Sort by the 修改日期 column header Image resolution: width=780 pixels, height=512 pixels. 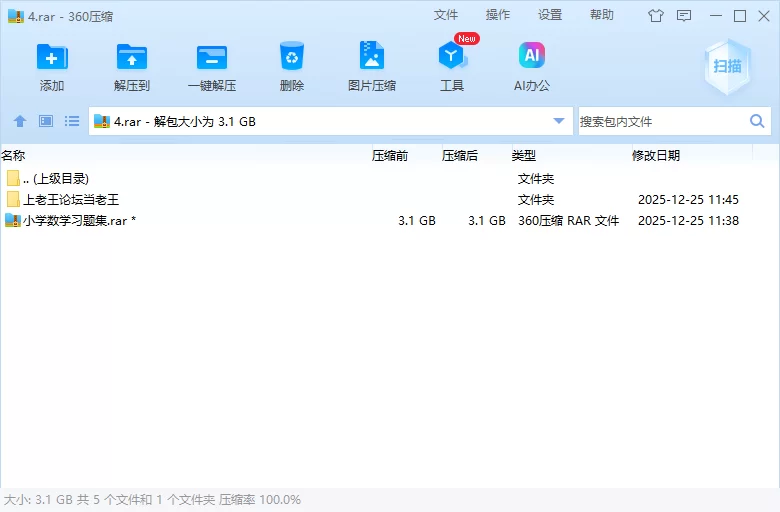point(656,155)
